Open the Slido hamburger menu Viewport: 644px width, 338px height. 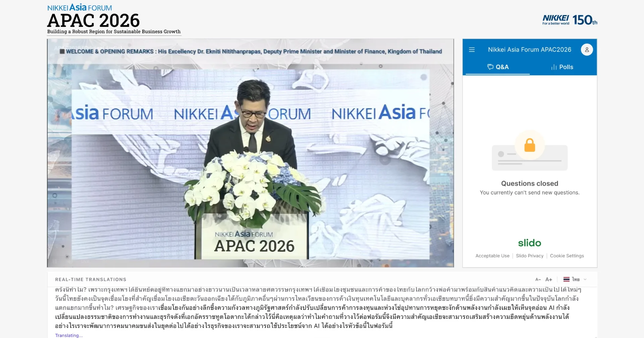pos(472,50)
